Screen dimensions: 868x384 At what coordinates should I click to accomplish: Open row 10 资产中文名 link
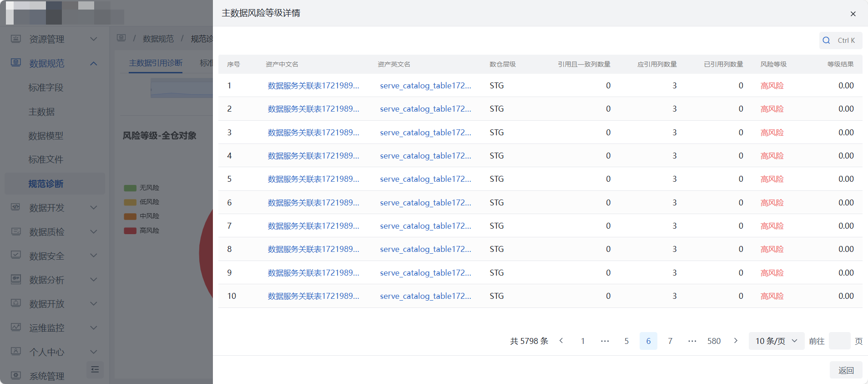tap(313, 296)
